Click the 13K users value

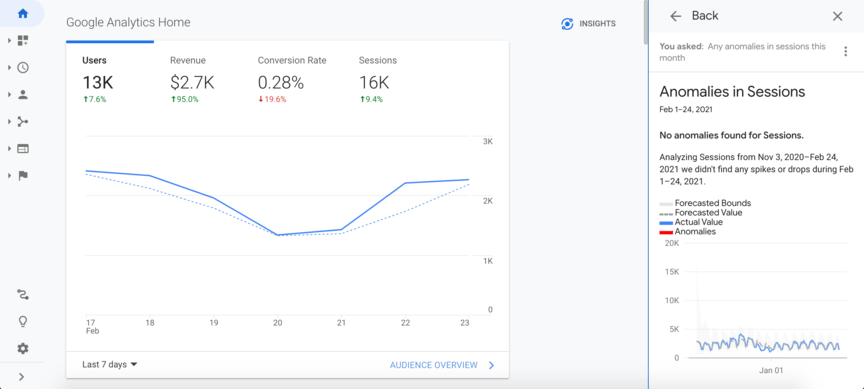point(98,83)
